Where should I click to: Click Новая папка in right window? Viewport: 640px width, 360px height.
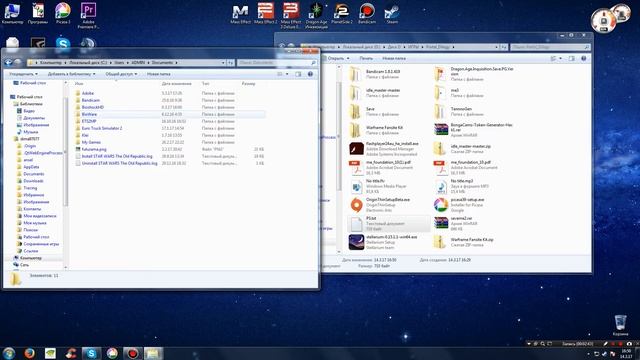click(x=394, y=58)
